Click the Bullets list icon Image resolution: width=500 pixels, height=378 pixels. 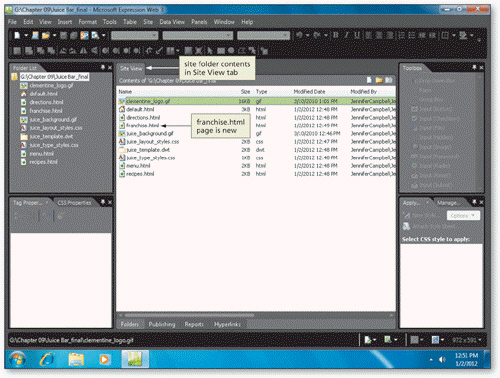point(412,35)
